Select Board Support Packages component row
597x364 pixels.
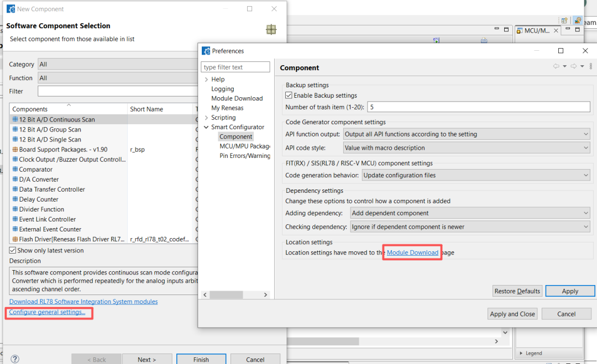(x=63, y=149)
